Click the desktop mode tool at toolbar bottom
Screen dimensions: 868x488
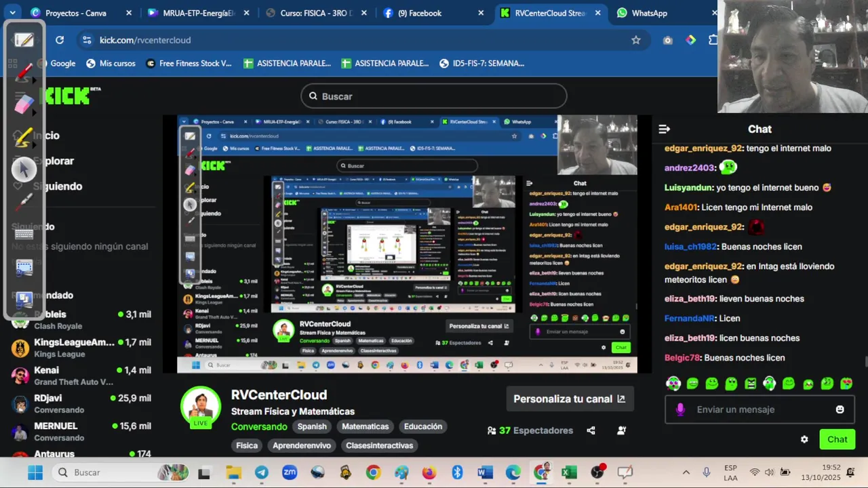point(24,299)
